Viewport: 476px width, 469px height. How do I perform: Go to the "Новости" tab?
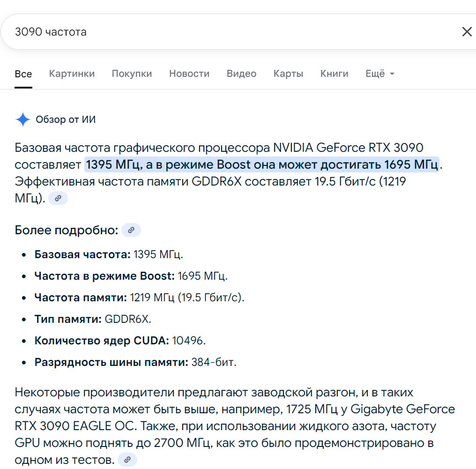[189, 74]
